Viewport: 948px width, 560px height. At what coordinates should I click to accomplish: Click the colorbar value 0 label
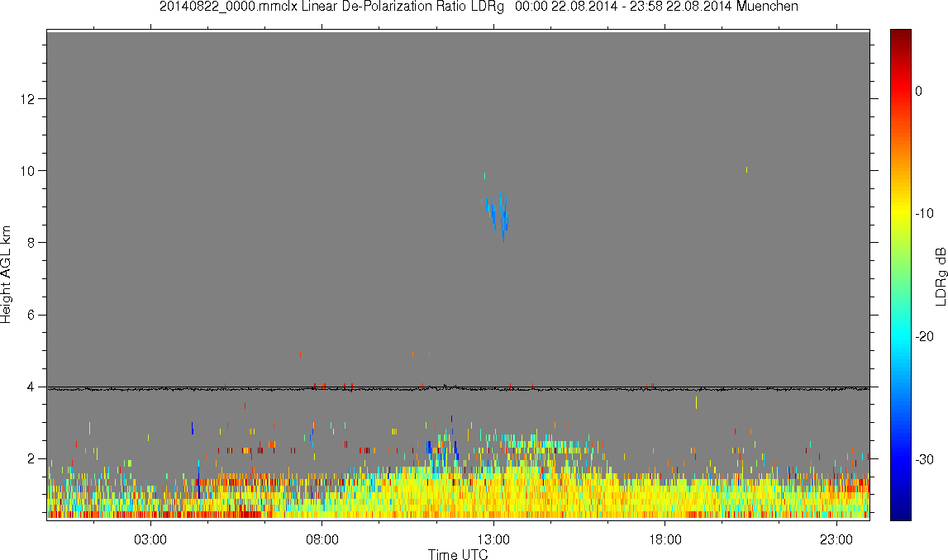coord(918,91)
